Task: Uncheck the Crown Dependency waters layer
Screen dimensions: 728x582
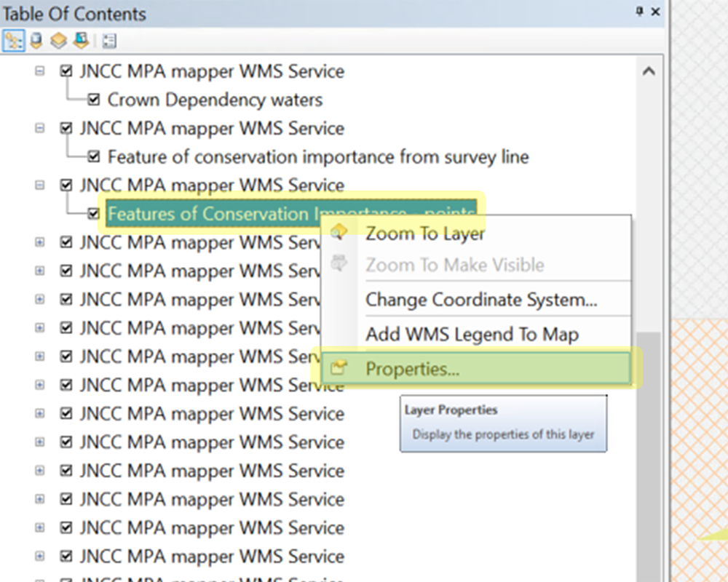Action: click(x=94, y=100)
